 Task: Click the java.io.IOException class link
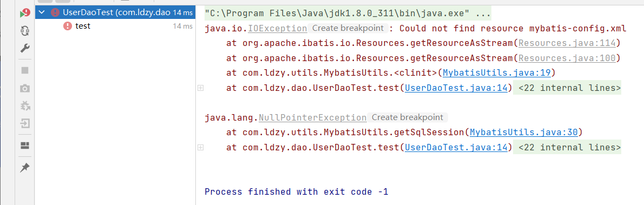[x=256, y=28]
